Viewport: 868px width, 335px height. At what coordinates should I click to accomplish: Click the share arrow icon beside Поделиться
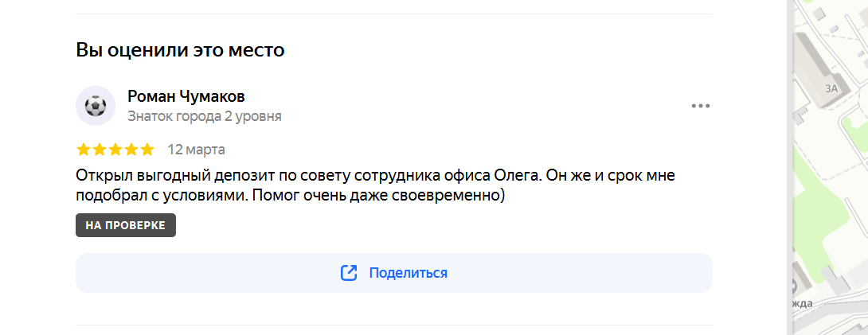[349, 273]
